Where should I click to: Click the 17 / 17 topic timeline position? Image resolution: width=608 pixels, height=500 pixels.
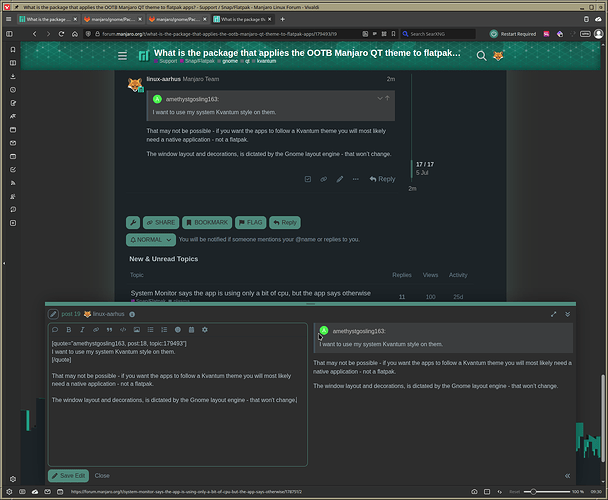pyautogui.click(x=425, y=164)
